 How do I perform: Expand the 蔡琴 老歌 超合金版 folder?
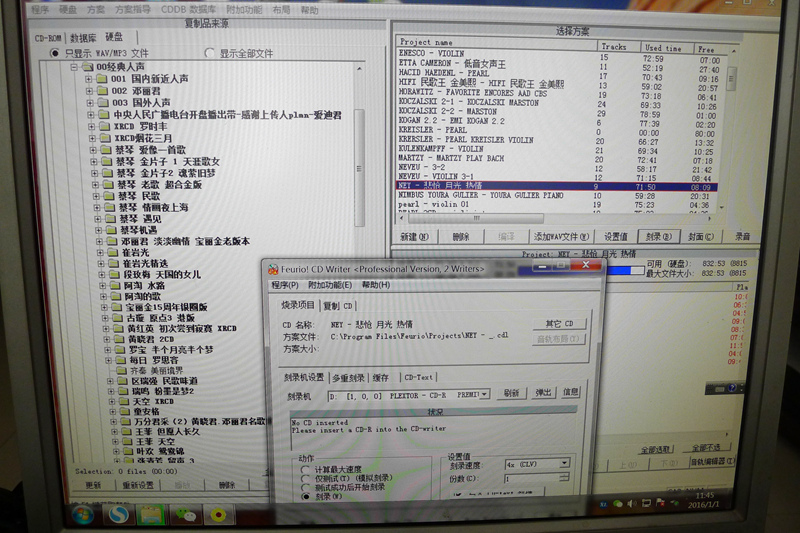click(x=95, y=184)
